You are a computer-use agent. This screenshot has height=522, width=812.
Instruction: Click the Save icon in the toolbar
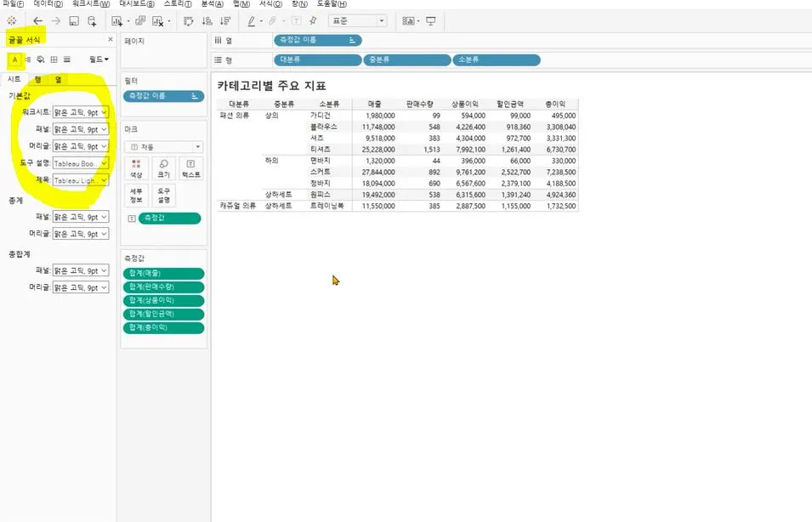(75, 22)
